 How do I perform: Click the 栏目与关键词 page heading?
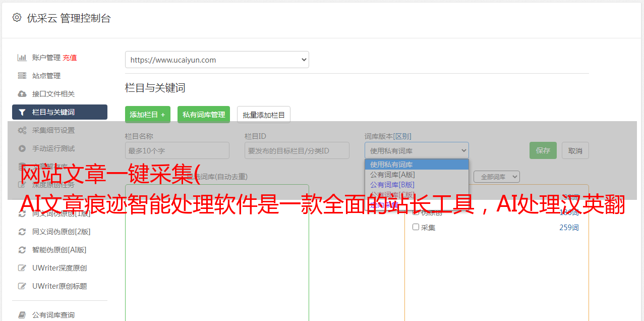pos(155,88)
